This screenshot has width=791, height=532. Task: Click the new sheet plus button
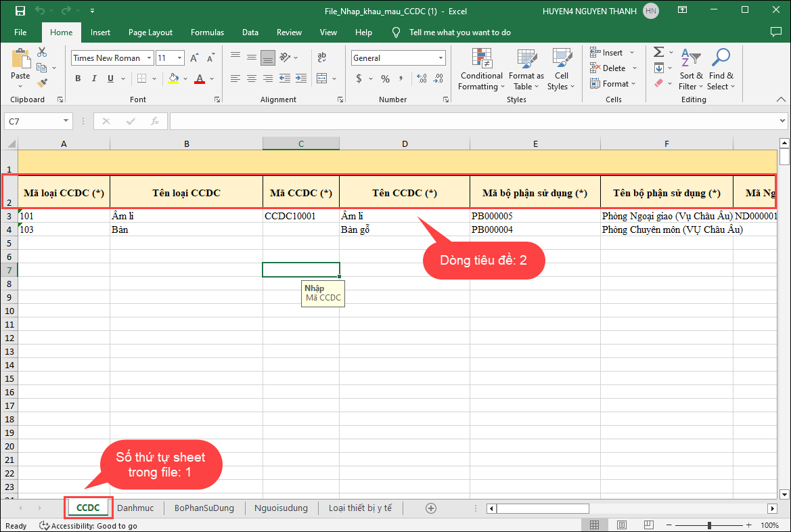(430, 508)
